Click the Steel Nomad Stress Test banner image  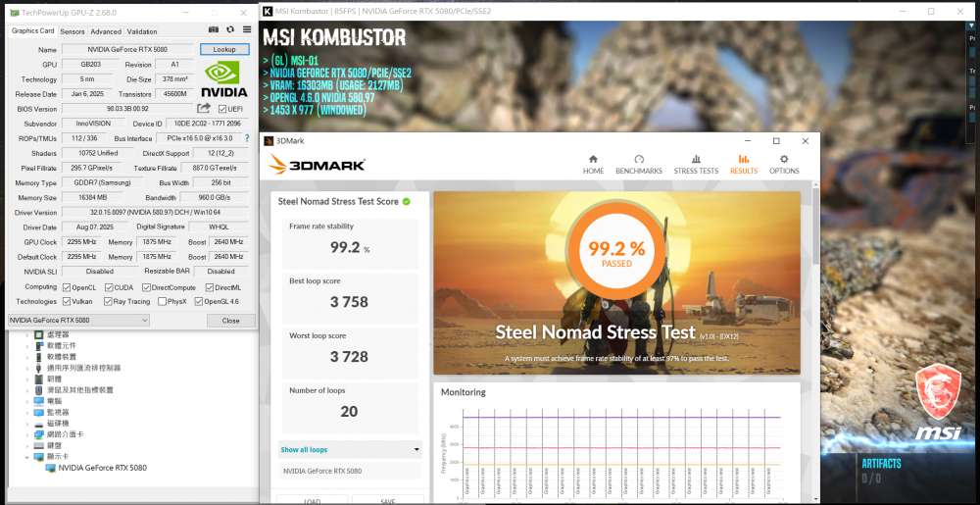coord(616,282)
